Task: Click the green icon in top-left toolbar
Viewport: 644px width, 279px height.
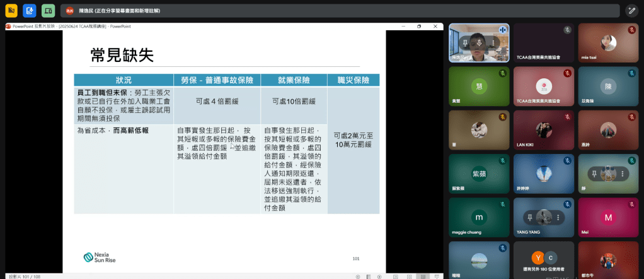Action: click(48, 11)
